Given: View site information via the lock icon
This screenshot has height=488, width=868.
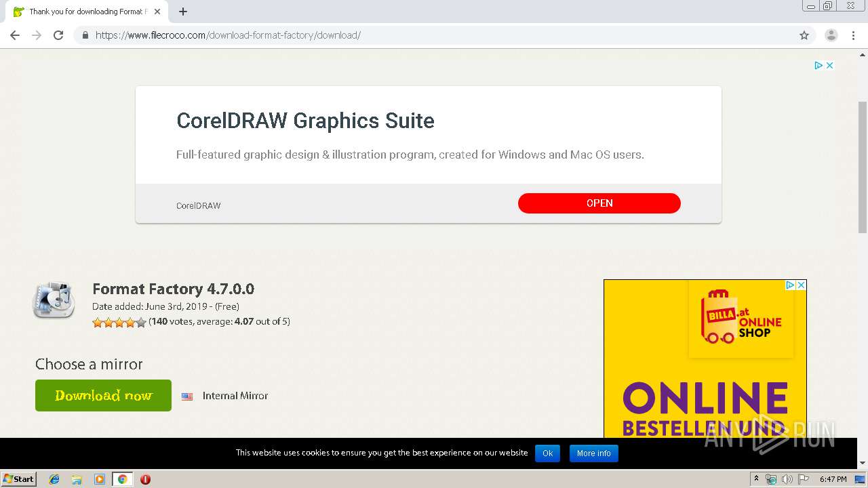Looking at the screenshot, I should 85,35.
